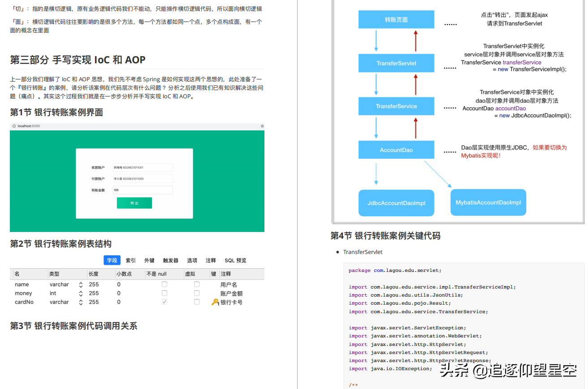Open the 选项 tab

[192, 260]
